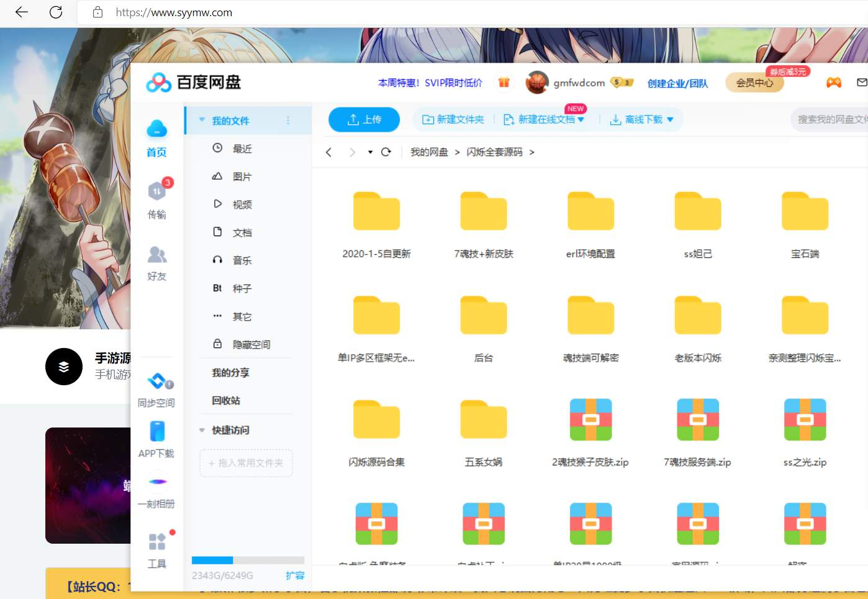Open 一刻相册 album
868x599 pixels.
coord(156,492)
